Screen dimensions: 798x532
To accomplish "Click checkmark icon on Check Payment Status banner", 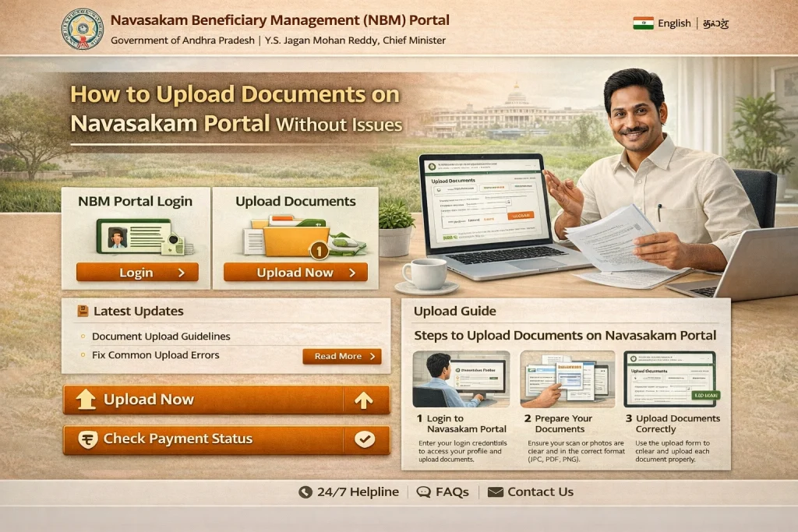I will coord(365,439).
